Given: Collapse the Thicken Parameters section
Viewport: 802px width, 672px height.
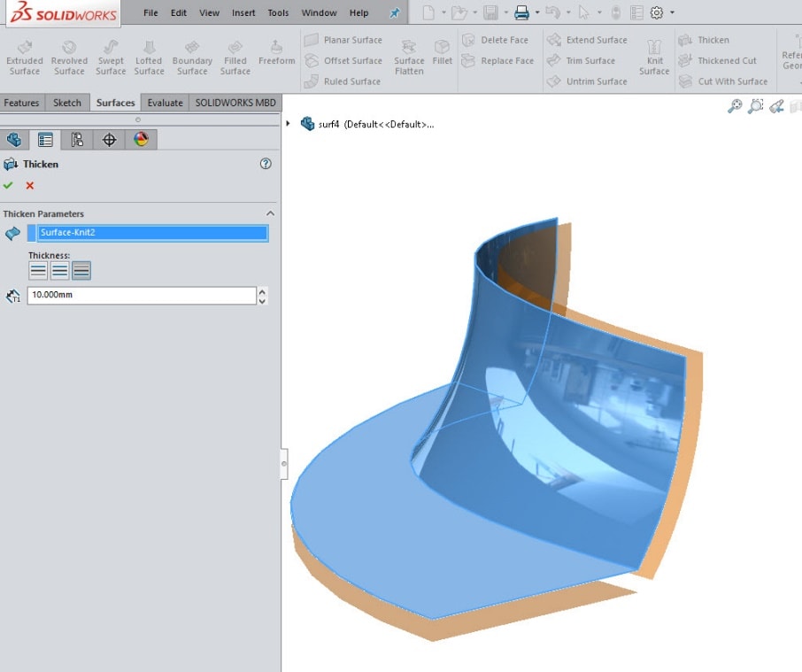Looking at the screenshot, I should coord(270,213).
